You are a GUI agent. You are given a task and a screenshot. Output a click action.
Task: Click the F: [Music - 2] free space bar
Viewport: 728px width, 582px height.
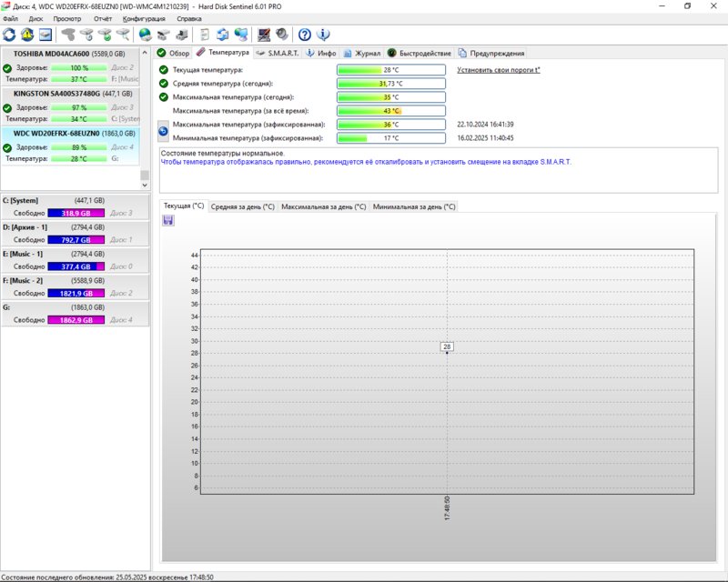(78, 294)
